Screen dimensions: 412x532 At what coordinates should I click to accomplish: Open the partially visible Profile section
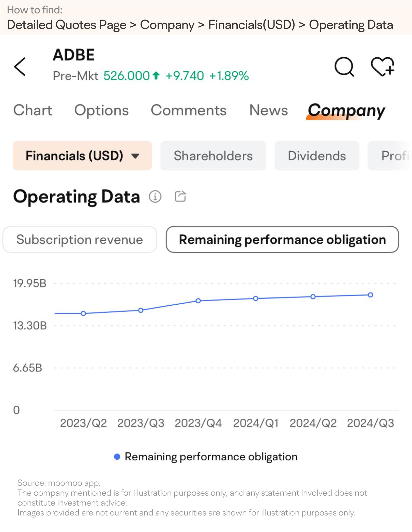click(x=390, y=156)
